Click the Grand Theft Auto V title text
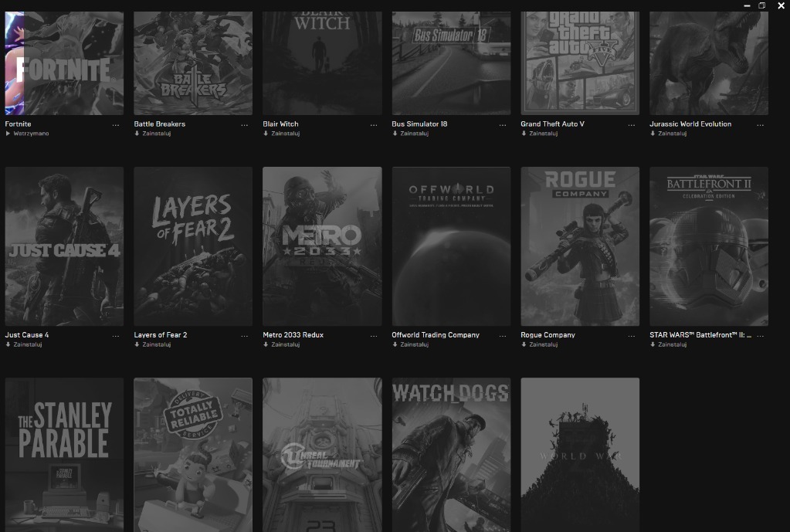 tap(553, 124)
